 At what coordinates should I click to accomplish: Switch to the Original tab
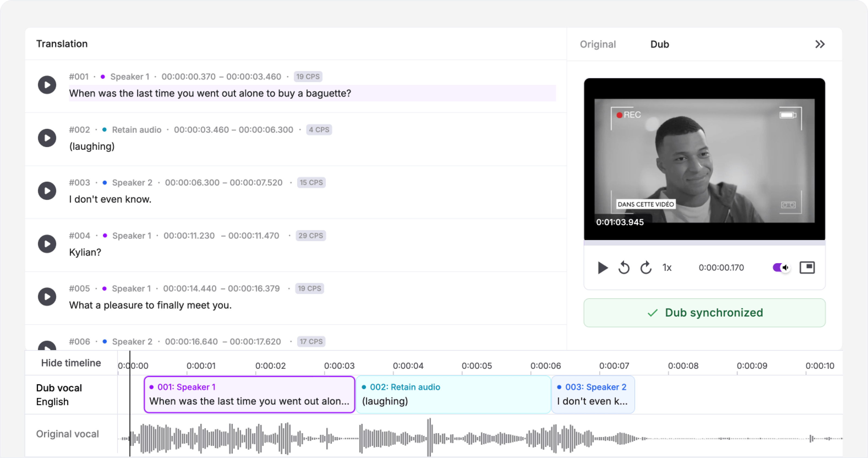pos(598,44)
